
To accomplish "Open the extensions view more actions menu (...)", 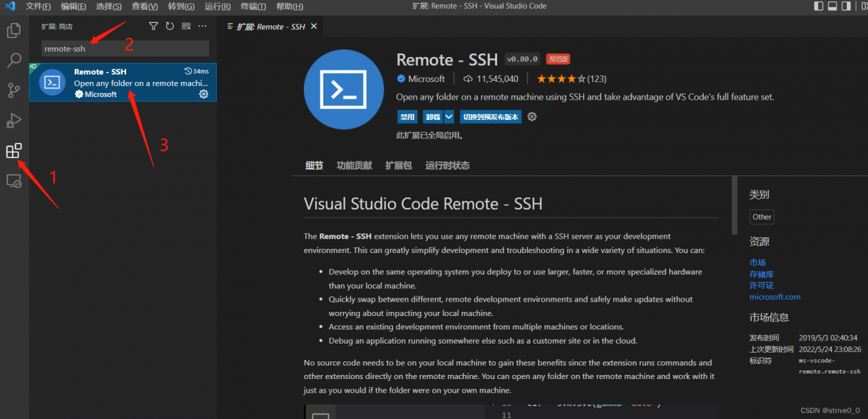I will coord(201,26).
